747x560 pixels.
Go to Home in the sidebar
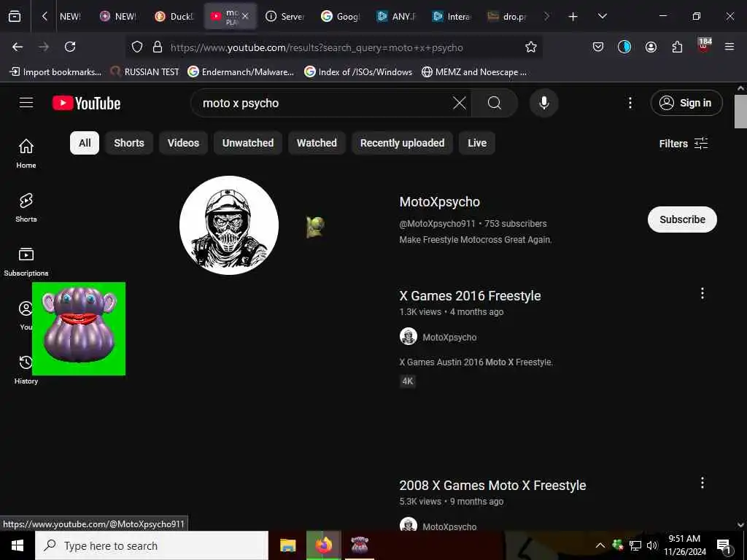pos(26,153)
